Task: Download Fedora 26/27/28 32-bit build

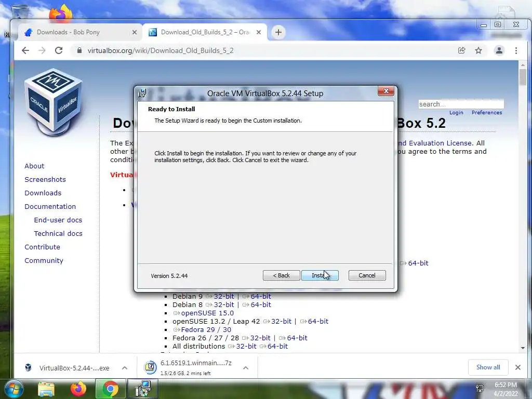Action: coord(260,338)
